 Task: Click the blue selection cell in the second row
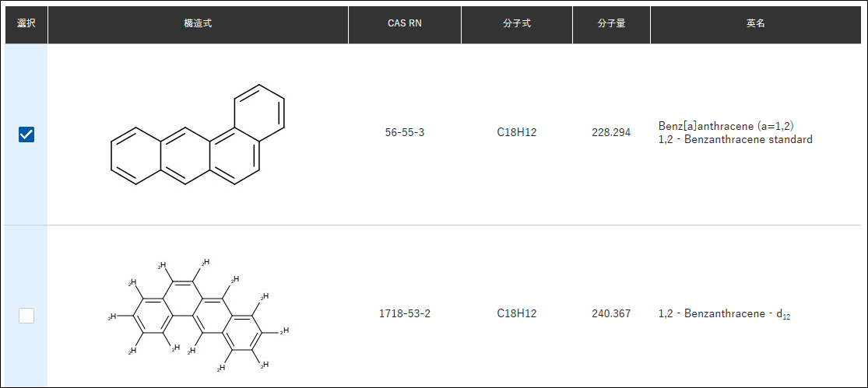click(x=26, y=307)
